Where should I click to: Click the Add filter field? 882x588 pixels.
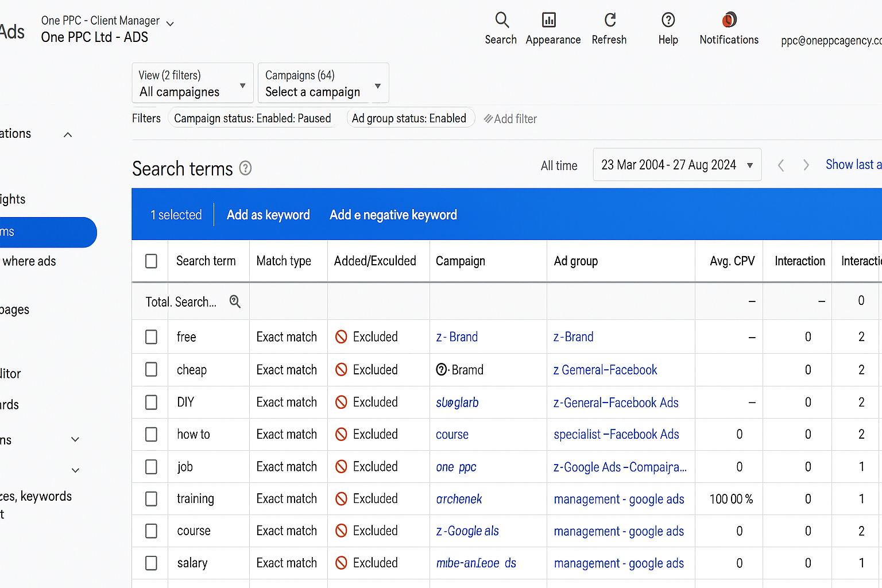[x=510, y=119]
